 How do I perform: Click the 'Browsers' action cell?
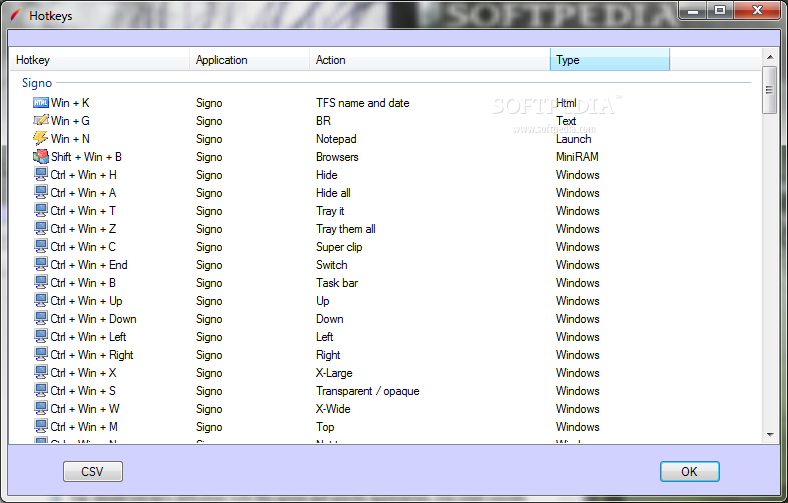click(x=337, y=157)
